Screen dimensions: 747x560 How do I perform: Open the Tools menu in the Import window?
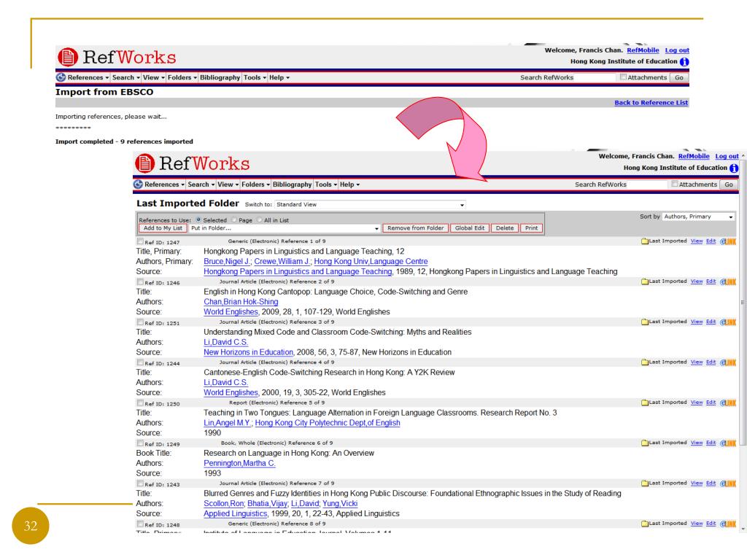pos(255,77)
